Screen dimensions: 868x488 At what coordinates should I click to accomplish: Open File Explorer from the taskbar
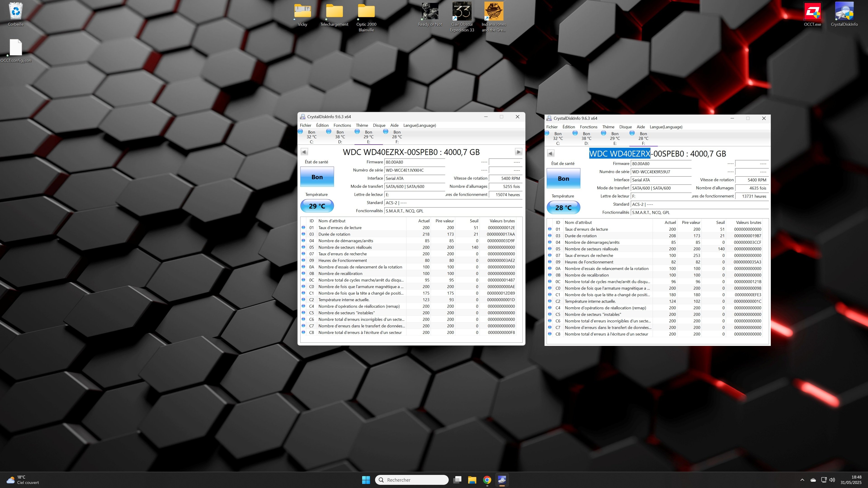472,480
